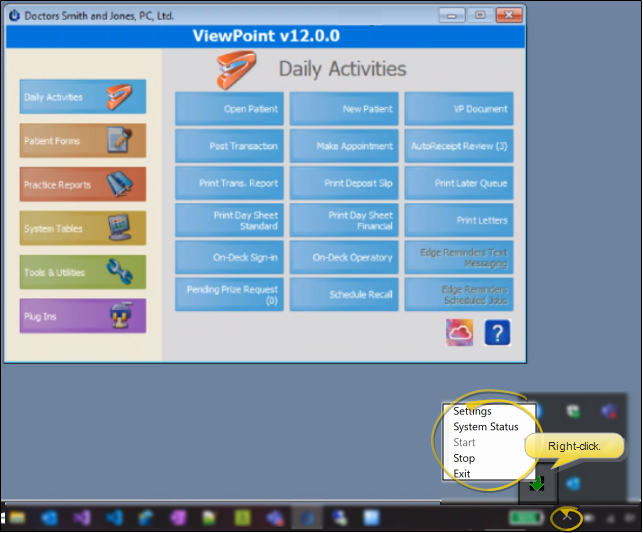643x533 pixels.
Task: Open File Explorer from the taskbar
Action: (18, 518)
